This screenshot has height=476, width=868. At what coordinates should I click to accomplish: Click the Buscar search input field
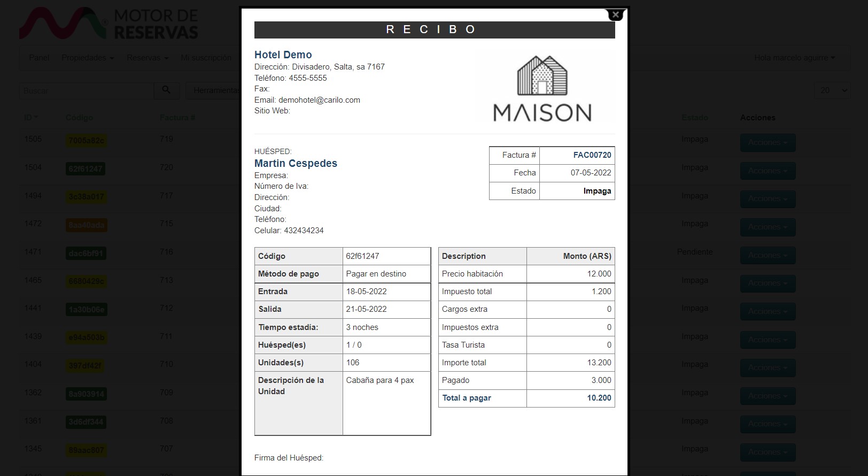[87, 90]
